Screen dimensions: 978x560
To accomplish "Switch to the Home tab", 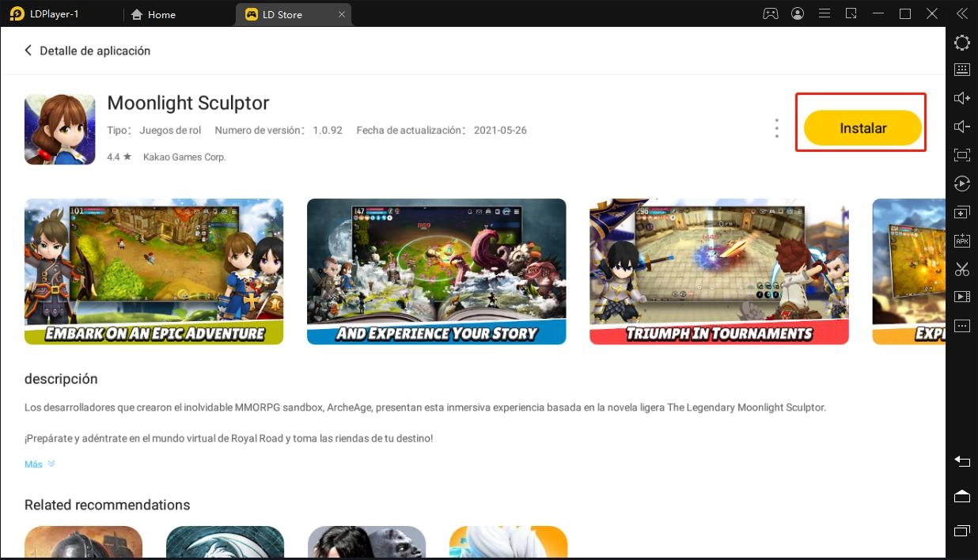I will tap(153, 14).
